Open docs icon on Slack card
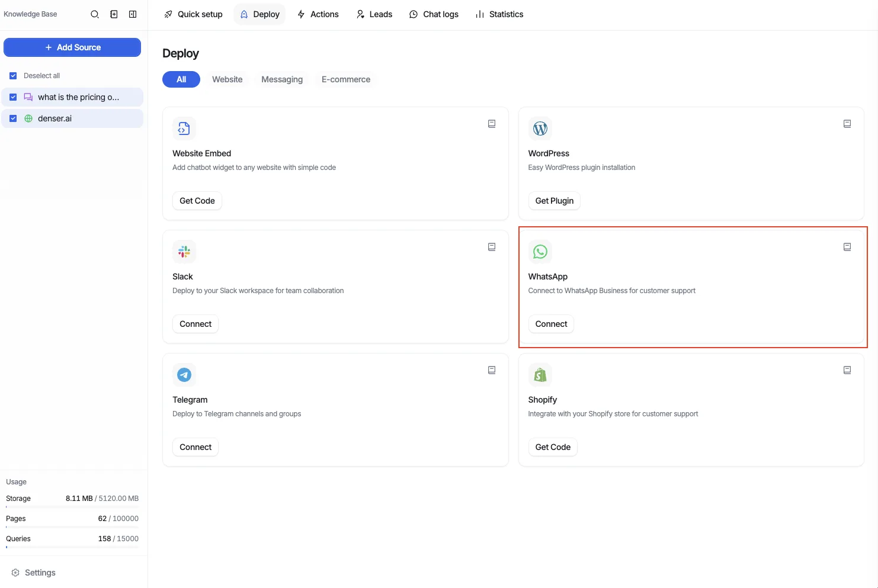The width and height of the screenshot is (878, 588). [492, 247]
